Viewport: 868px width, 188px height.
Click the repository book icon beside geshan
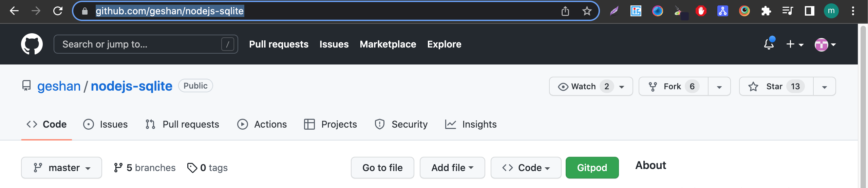tap(26, 86)
